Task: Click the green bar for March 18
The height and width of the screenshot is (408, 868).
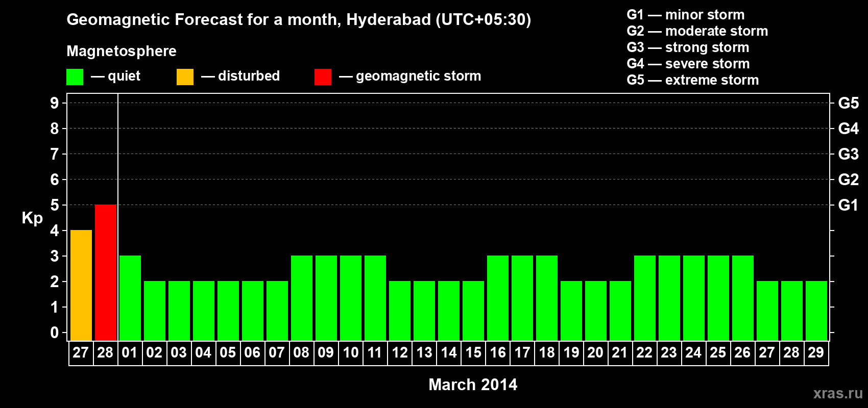Action: 547,298
